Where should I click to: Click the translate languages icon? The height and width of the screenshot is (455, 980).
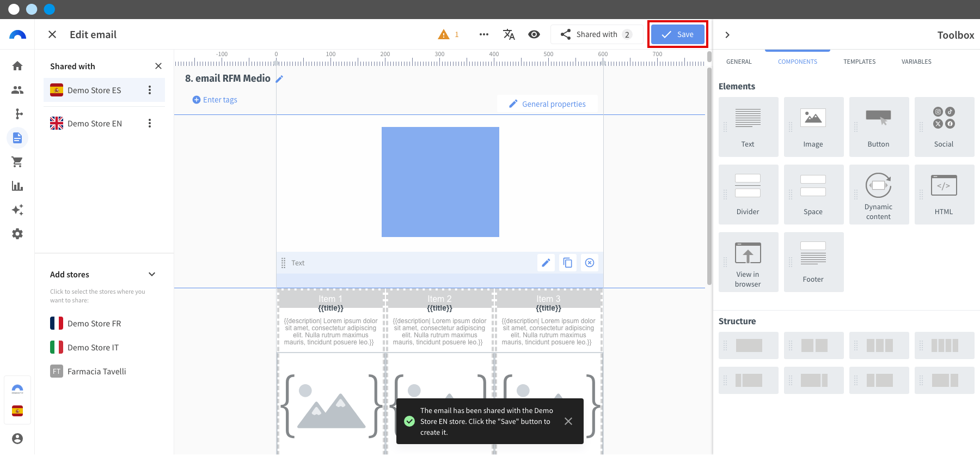pyautogui.click(x=509, y=34)
